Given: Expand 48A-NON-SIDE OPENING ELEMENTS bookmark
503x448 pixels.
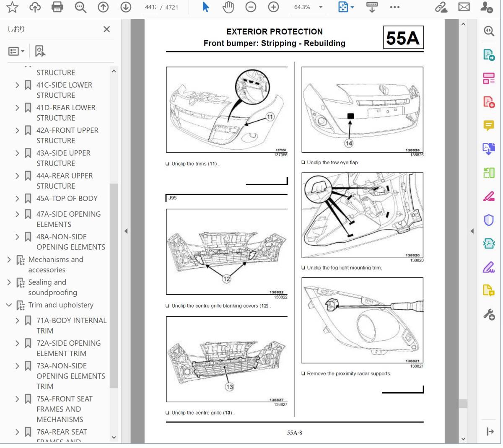Looking at the screenshot, I should [x=17, y=237].
